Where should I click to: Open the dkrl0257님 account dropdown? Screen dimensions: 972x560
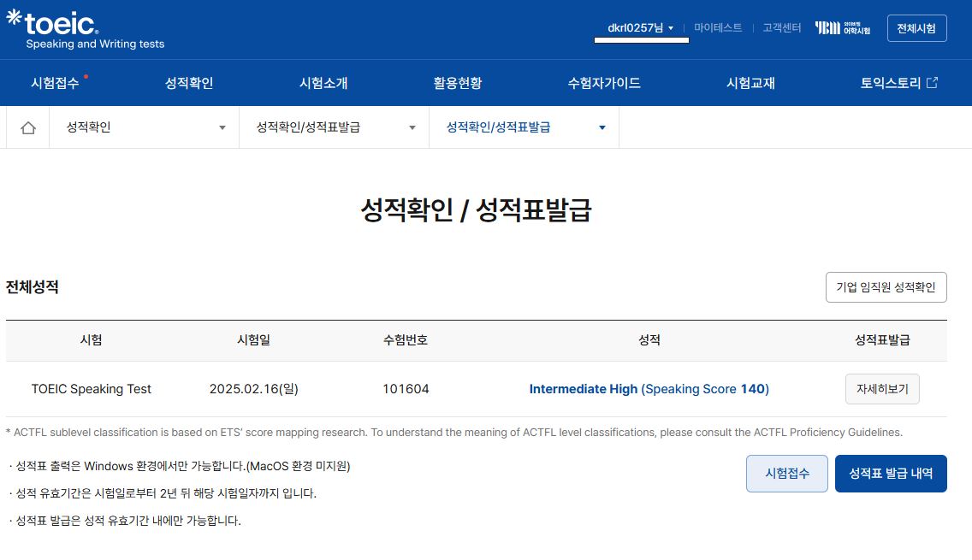point(640,28)
